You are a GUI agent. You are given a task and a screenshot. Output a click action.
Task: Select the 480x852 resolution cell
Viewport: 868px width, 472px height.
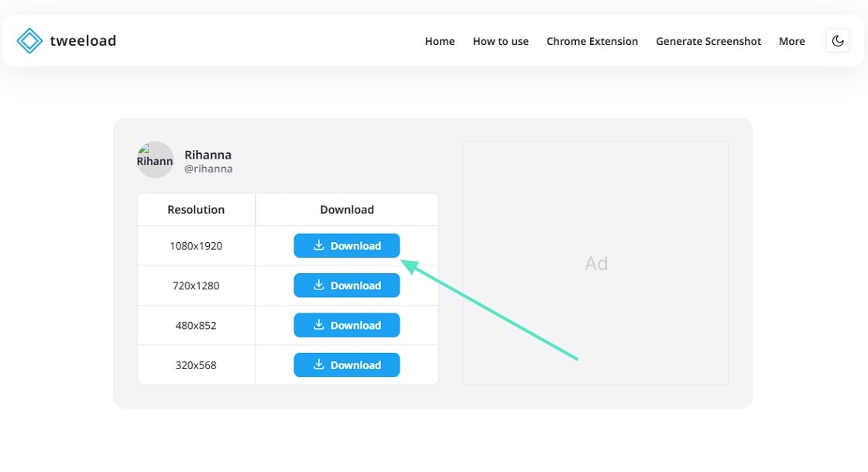196,325
